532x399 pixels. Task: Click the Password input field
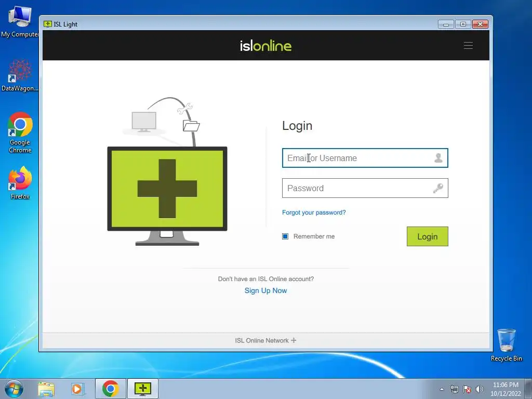click(x=365, y=188)
